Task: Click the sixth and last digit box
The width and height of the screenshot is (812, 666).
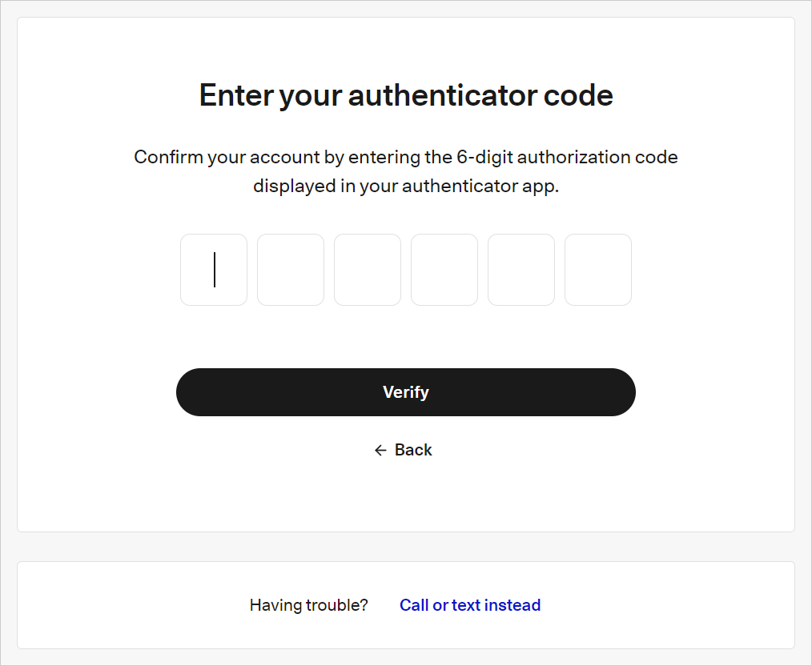Action: click(598, 270)
